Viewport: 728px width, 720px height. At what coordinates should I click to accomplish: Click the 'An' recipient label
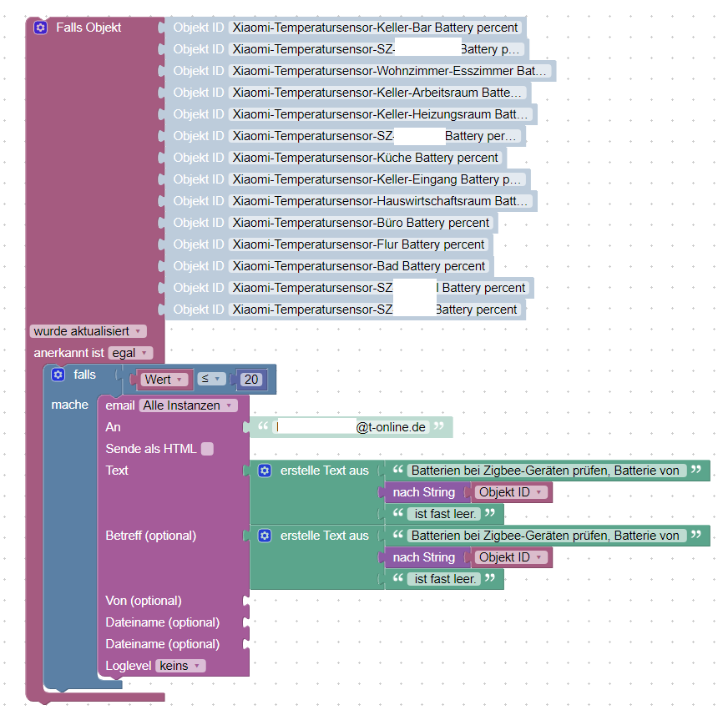(x=113, y=427)
